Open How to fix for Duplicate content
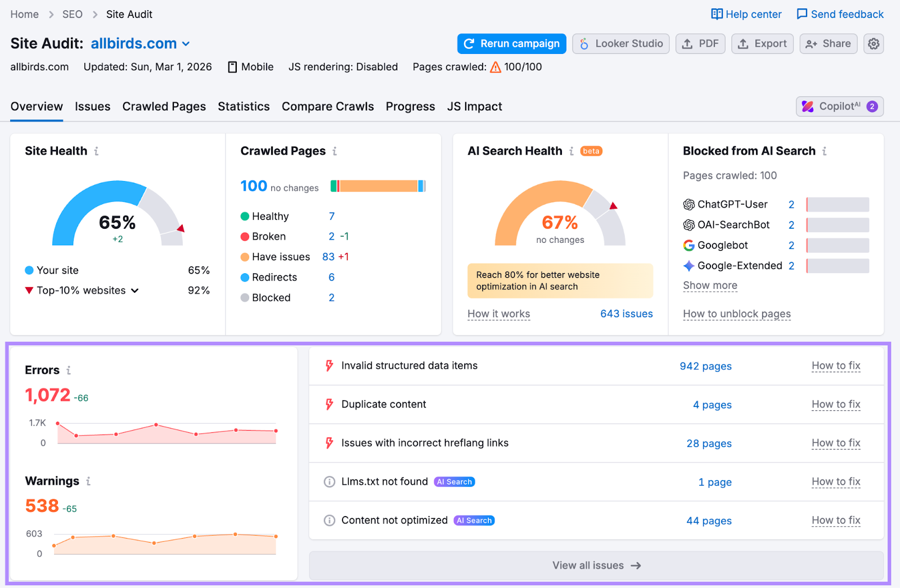Viewport: 900px width, 588px height. [836, 404]
